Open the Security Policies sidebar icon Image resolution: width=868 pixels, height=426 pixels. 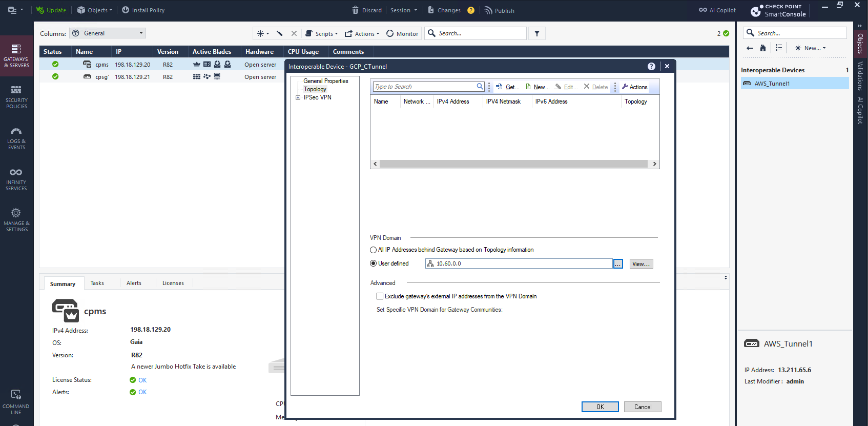click(16, 96)
